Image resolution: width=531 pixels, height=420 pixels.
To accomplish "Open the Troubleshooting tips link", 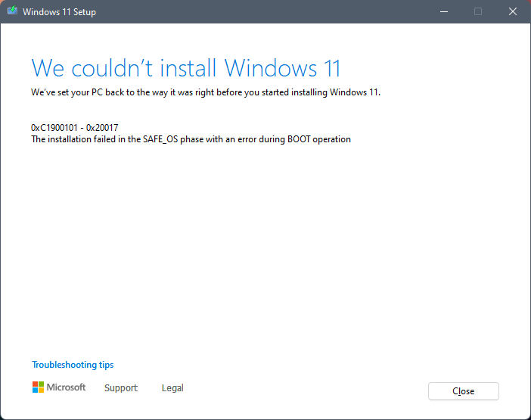I will (x=73, y=365).
